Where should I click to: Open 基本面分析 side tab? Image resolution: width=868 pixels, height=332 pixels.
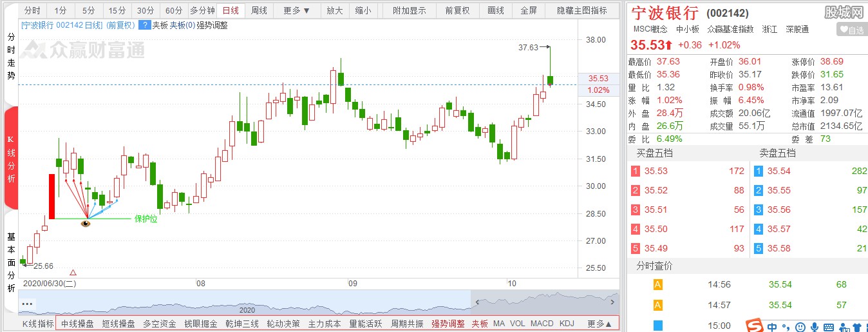tap(11, 262)
